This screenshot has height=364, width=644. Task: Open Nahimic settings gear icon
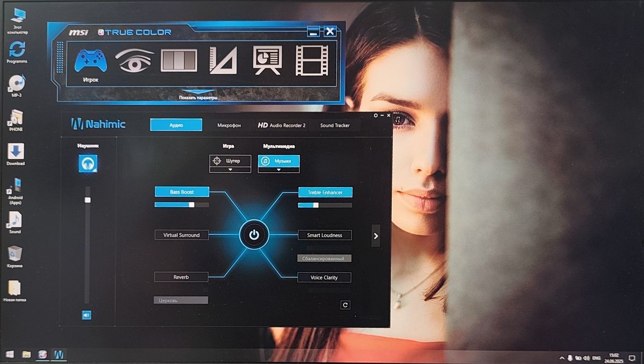click(x=376, y=115)
